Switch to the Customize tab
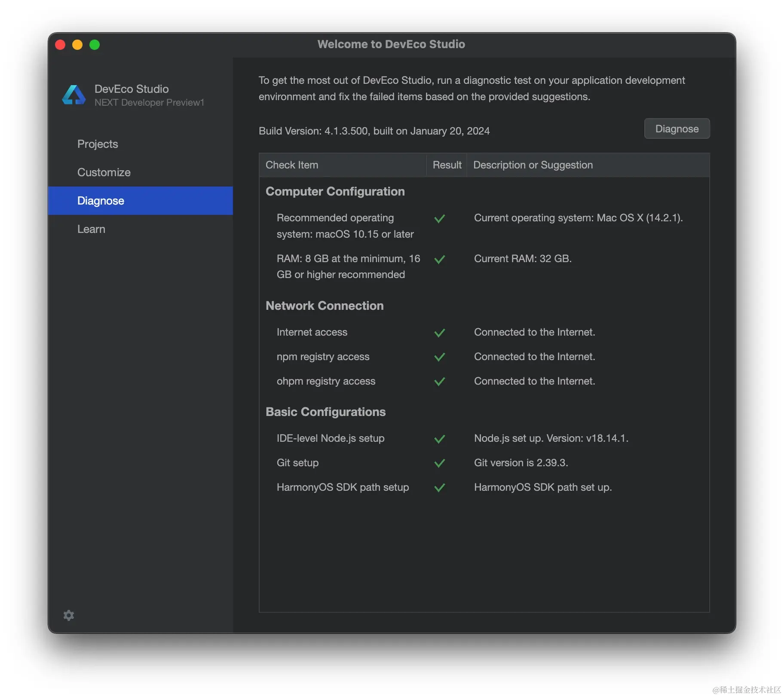Screen dimensions: 784x697 click(x=141, y=172)
